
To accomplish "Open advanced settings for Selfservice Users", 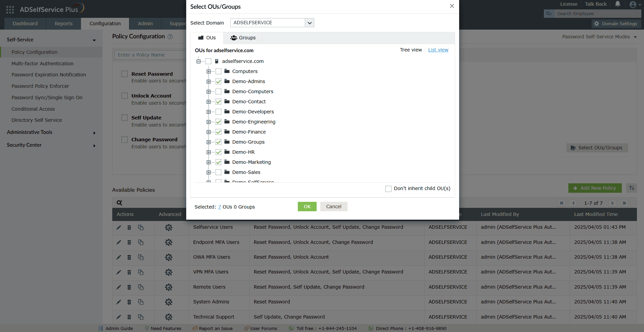I will coord(169,228).
